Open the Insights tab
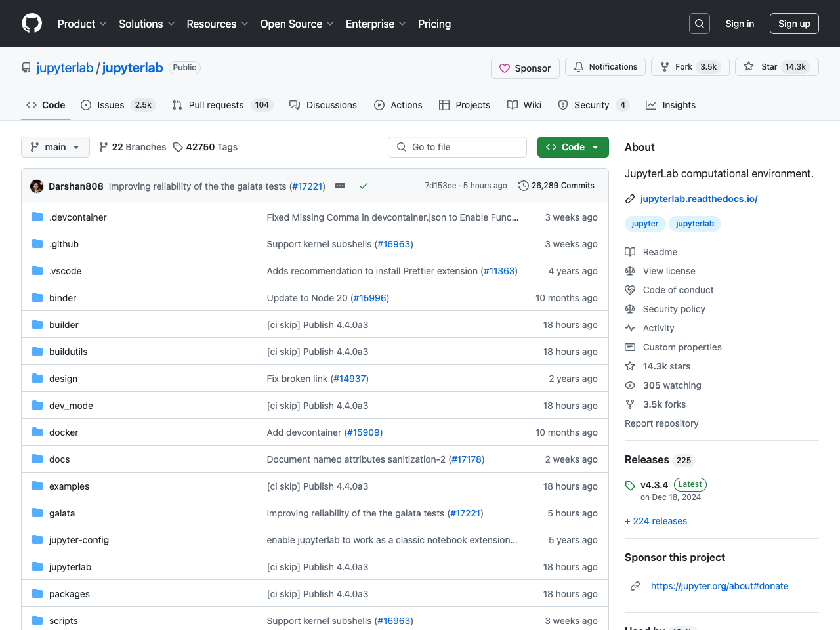This screenshot has height=630, width=840. pyautogui.click(x=671, y=105)
